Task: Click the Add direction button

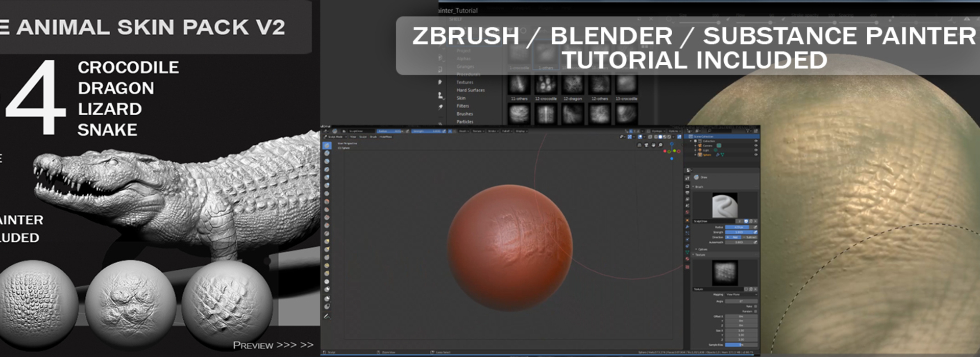Action: 734,238
